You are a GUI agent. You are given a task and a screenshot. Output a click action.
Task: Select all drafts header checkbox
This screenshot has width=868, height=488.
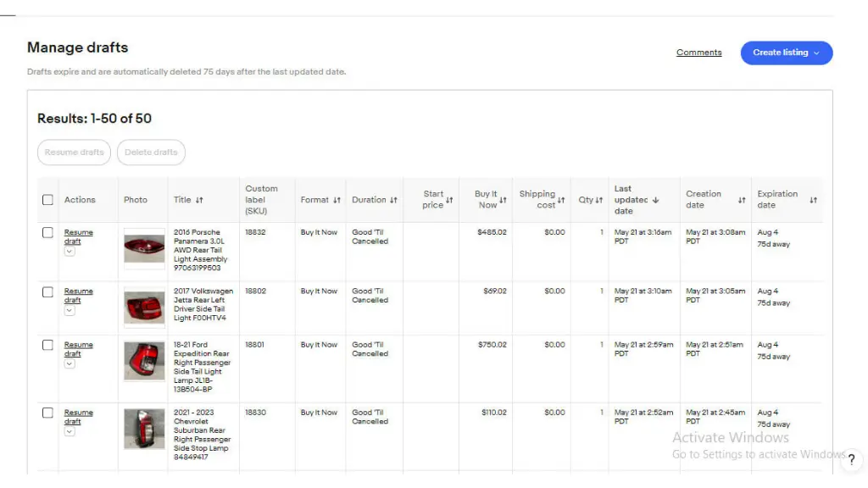pos(47,200)
